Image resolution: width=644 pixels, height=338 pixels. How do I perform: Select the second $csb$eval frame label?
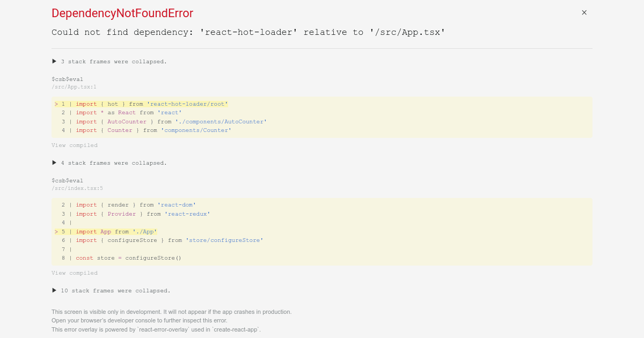click(x=67, y=180)
